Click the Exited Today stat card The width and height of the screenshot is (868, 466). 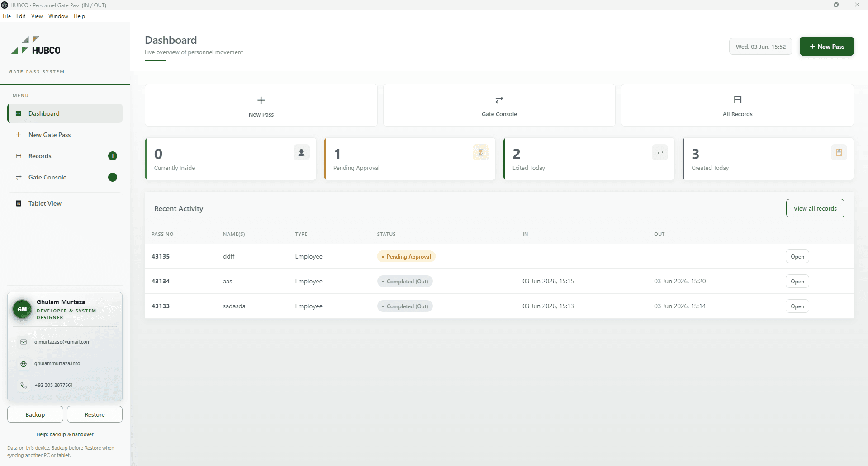589,159
